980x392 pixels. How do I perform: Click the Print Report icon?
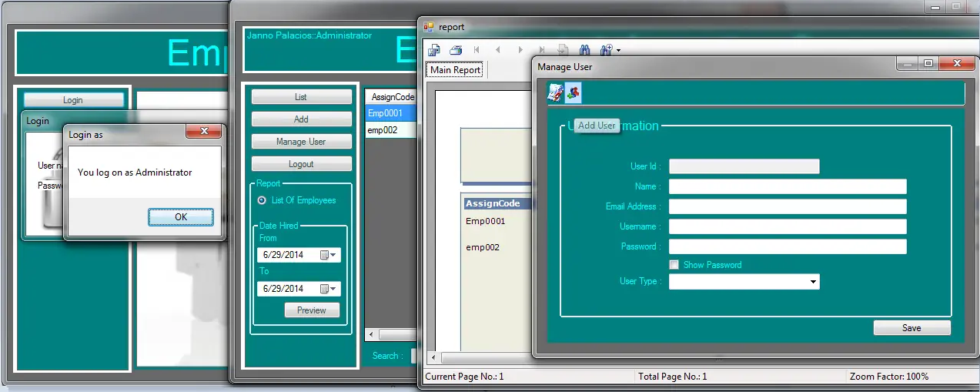click(456, 50)
